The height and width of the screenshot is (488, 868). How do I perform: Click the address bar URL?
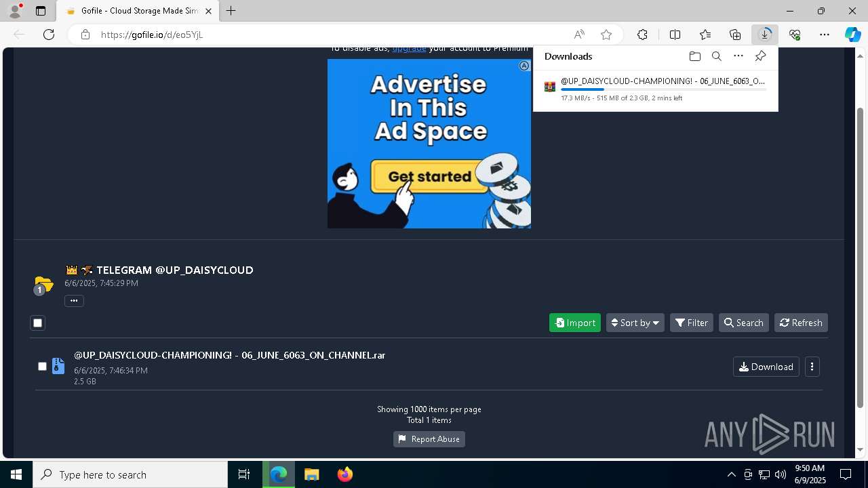point(152,35)
